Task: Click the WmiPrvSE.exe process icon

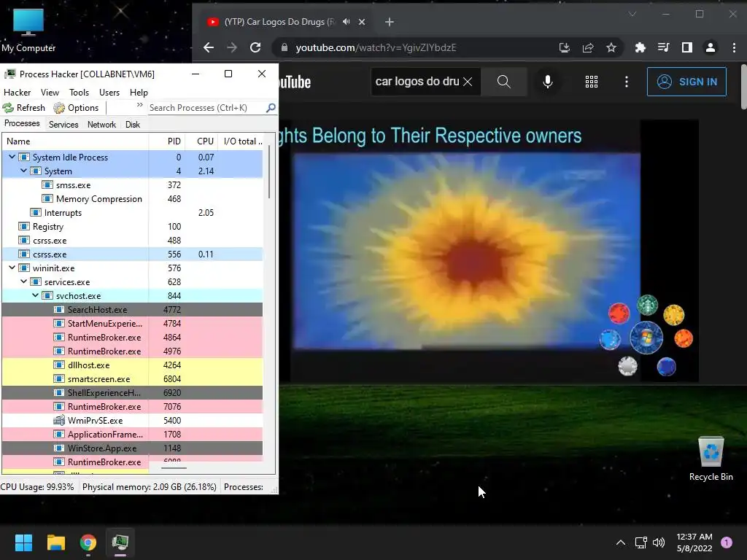Action: point(59,420)
